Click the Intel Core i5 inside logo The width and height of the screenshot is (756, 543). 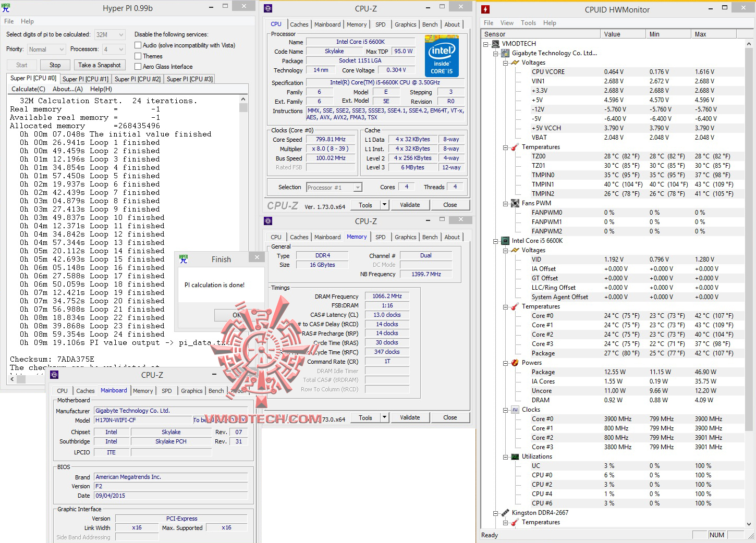click(442, 56)
